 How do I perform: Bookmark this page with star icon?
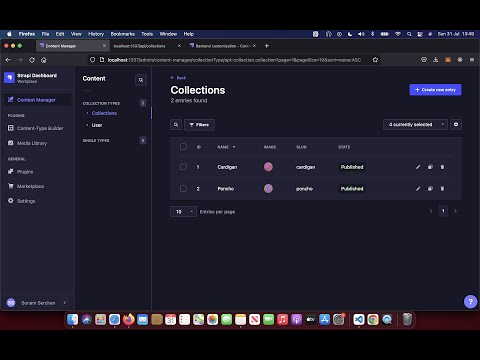point(375,60)
